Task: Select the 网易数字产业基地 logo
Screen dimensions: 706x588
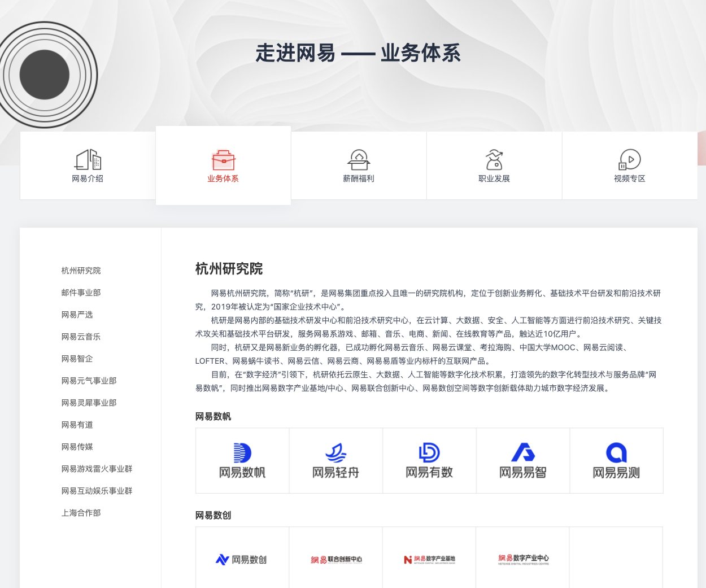Action: [x=429, y=559]
